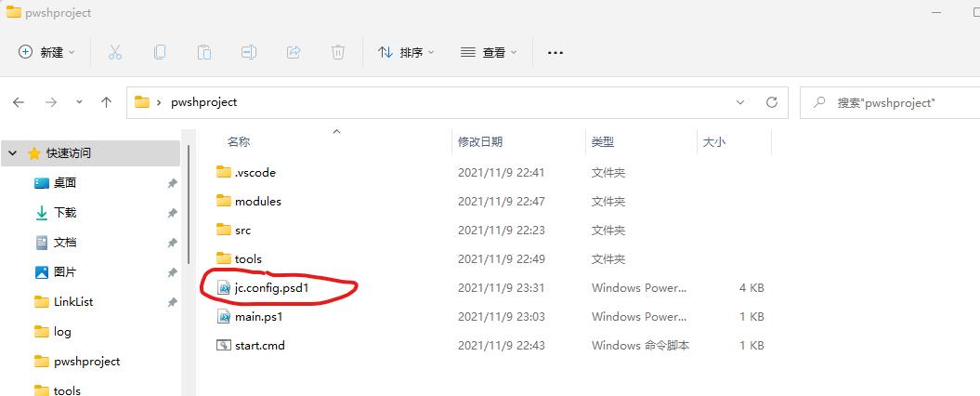
Task: Click the Copy icon in toolbar
Action: pos(160,53)
